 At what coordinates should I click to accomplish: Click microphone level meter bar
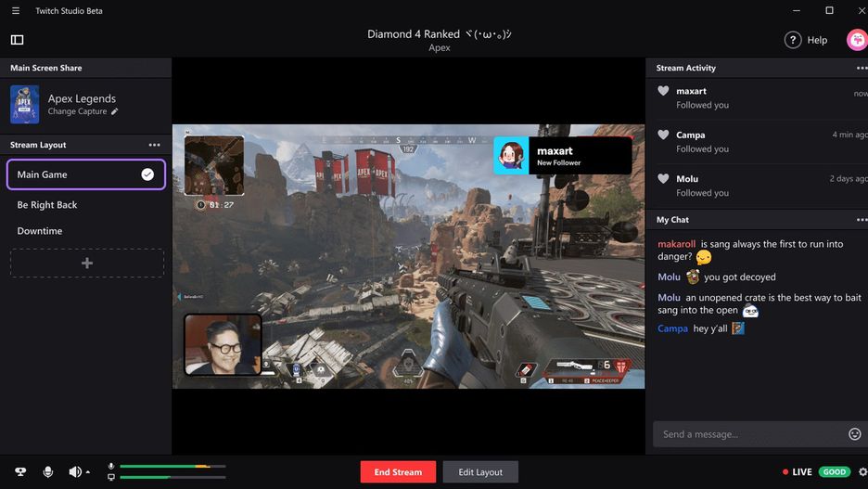[x=172, y=467]
